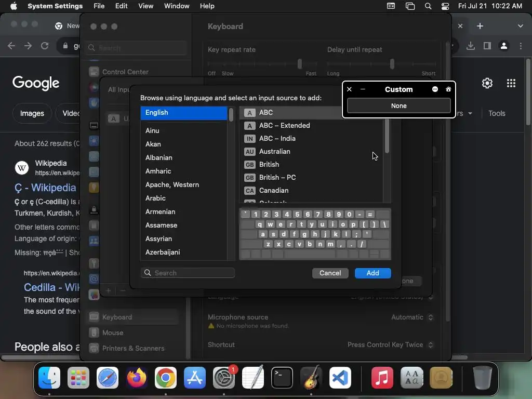Open Launchpad in the Dock

tap(78, 378)
